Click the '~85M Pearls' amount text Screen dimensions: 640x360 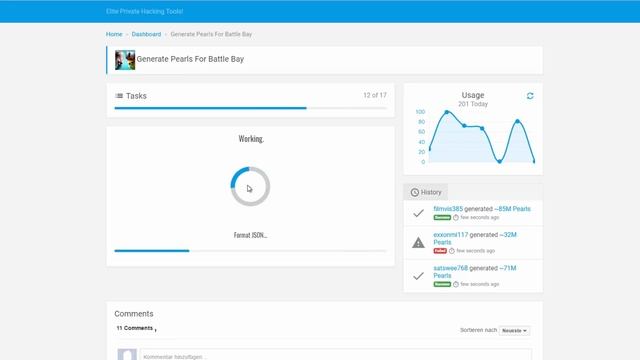(513, 209)
